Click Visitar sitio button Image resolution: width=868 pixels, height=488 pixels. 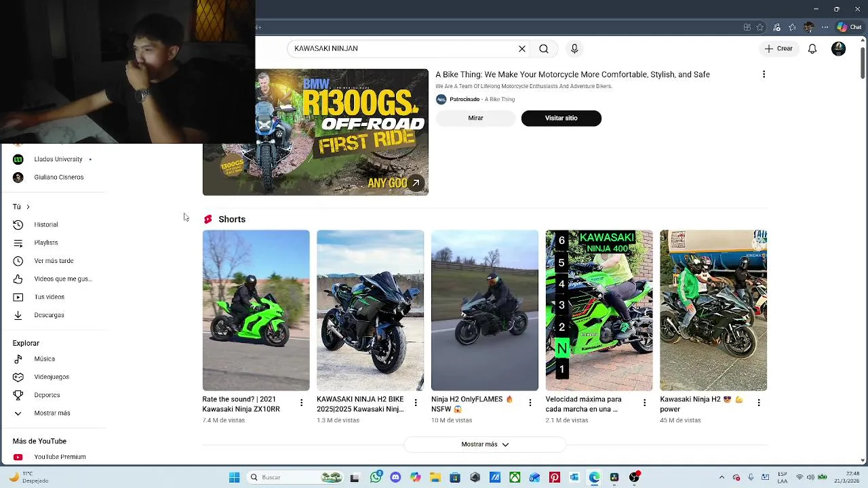coord(561,118)
